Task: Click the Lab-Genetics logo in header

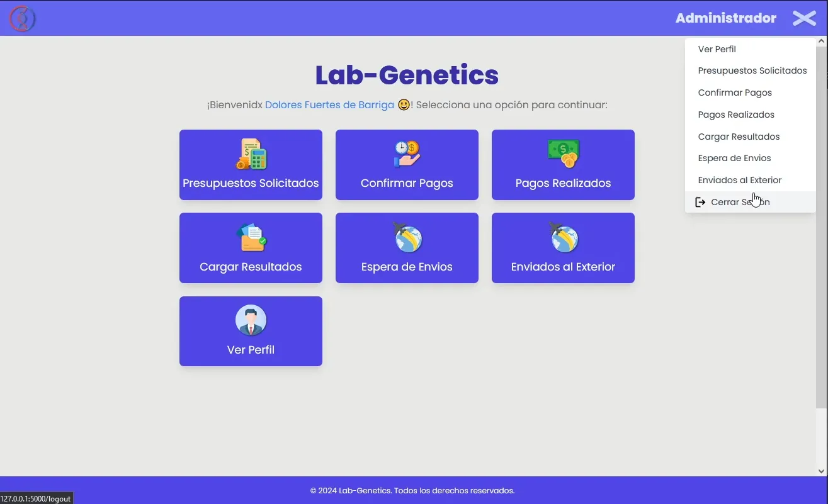Action: [x=22, y=19]
